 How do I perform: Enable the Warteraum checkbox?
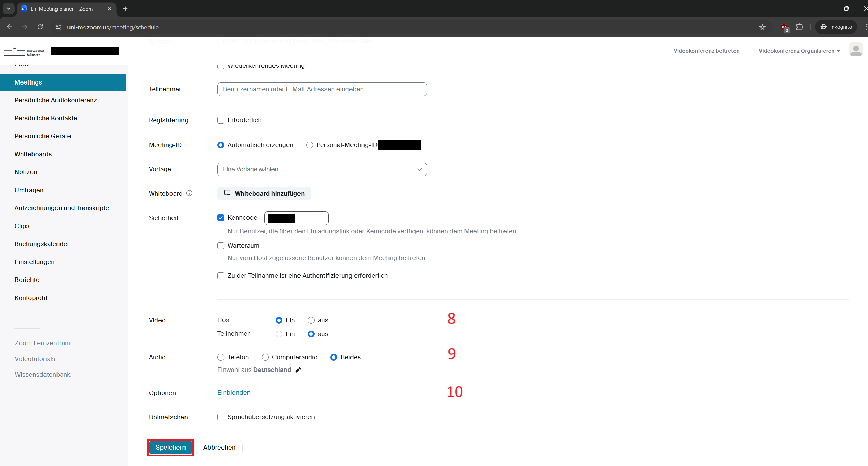(x=221, y=246)
